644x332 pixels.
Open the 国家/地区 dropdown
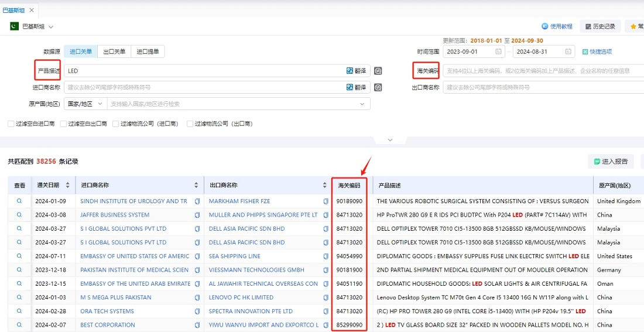pos(85,104)
